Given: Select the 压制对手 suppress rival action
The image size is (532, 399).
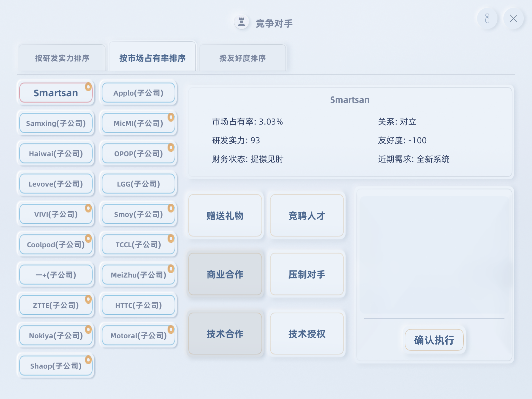Looking at the screenshot, I should (x=307, y=274).
